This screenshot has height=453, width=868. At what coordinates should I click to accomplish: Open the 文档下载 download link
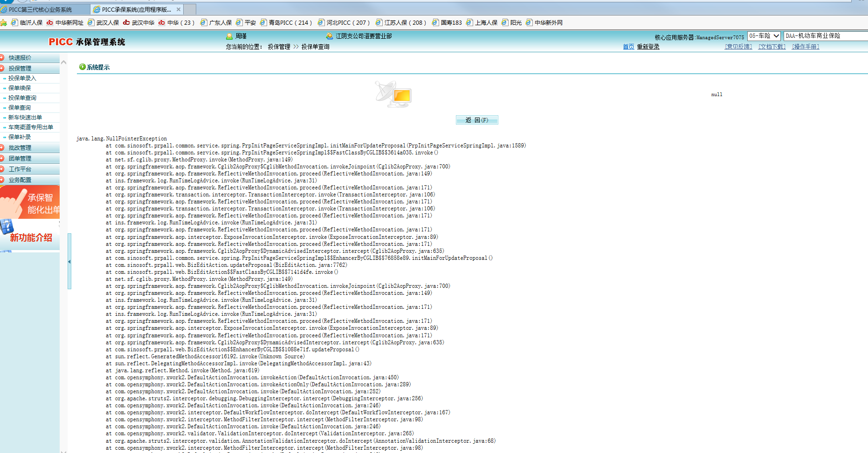click(x=772, y=47)
